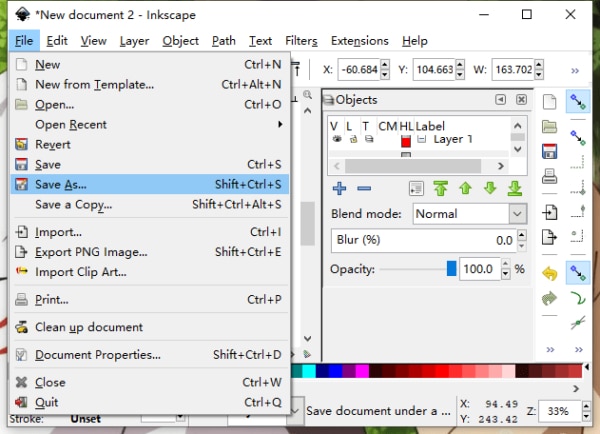Click the iconify Objects panel arrow button
Image resolution: width=600 pixels, height=434 pixels.
tap(501, 100)
